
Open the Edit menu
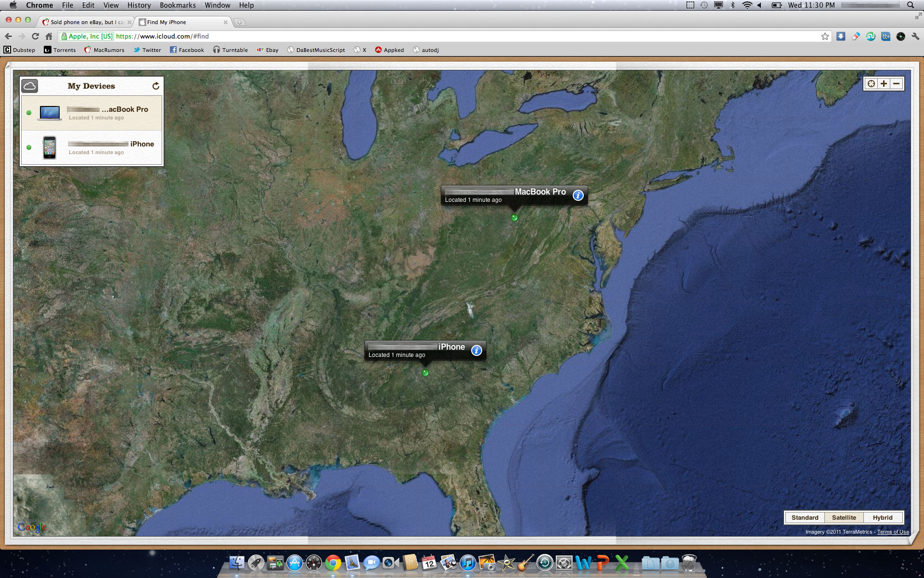88,5
